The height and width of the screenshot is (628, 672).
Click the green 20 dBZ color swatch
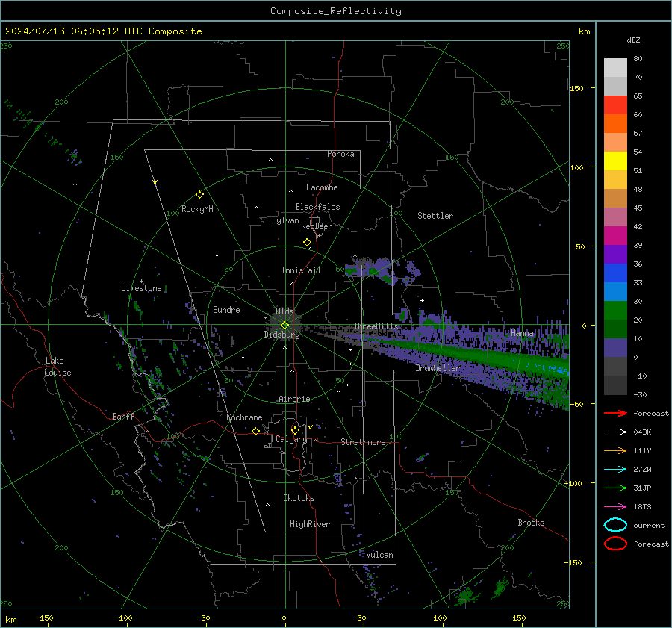click(x=615, y=311)
